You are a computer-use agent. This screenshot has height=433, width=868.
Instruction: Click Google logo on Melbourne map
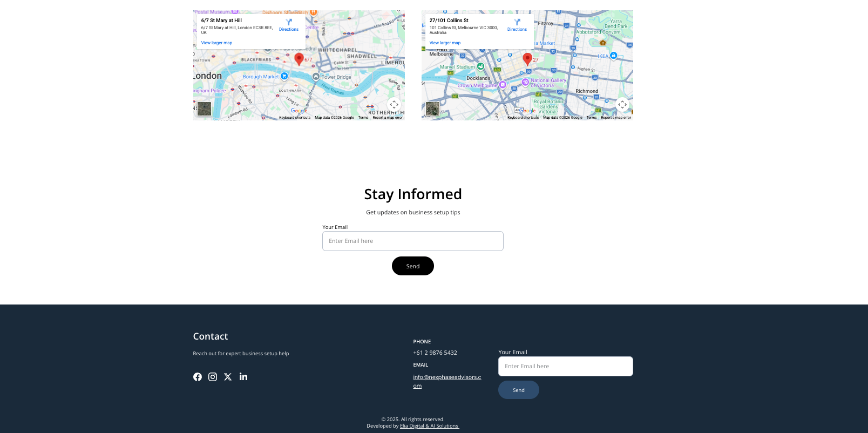527,111
